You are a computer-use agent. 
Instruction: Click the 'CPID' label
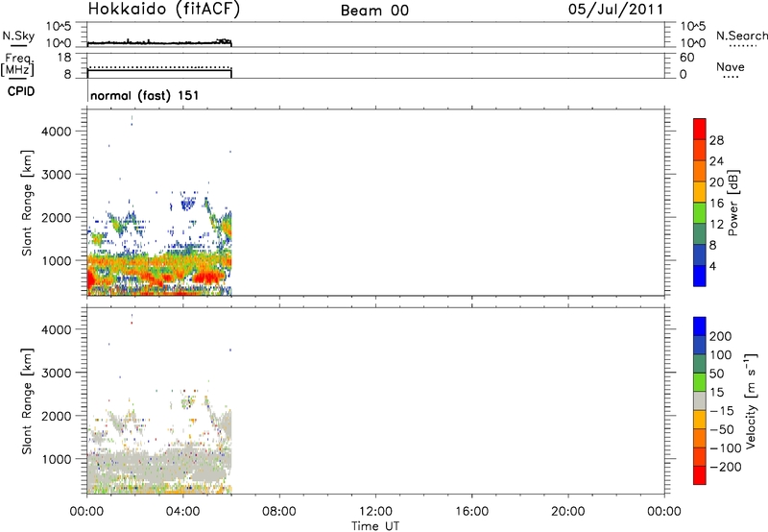click(21, 91)
